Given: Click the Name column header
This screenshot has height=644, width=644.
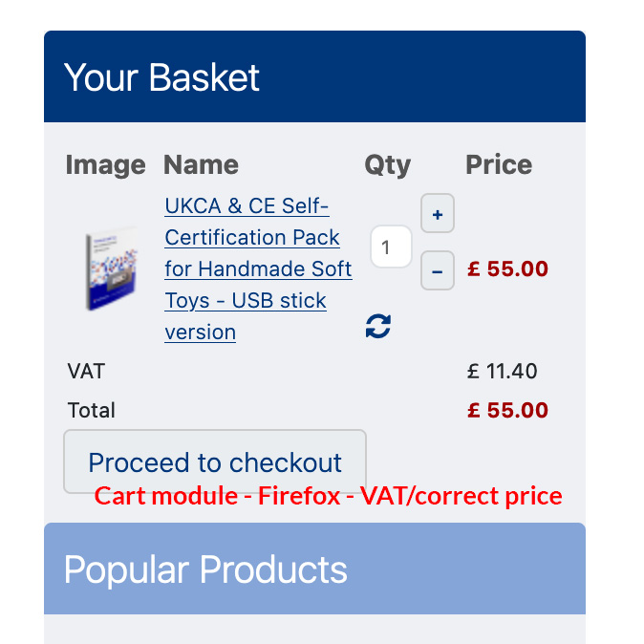Looking at the screenshot, I should point(201,164).
